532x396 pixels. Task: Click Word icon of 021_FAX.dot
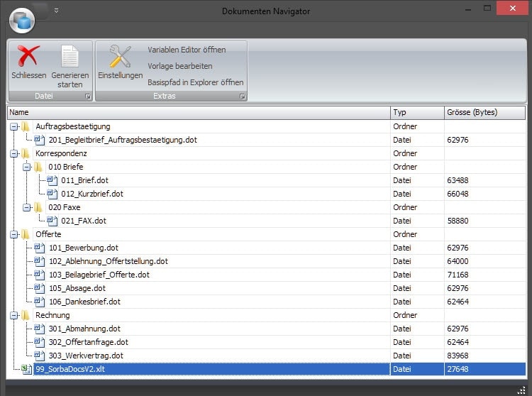52,221
